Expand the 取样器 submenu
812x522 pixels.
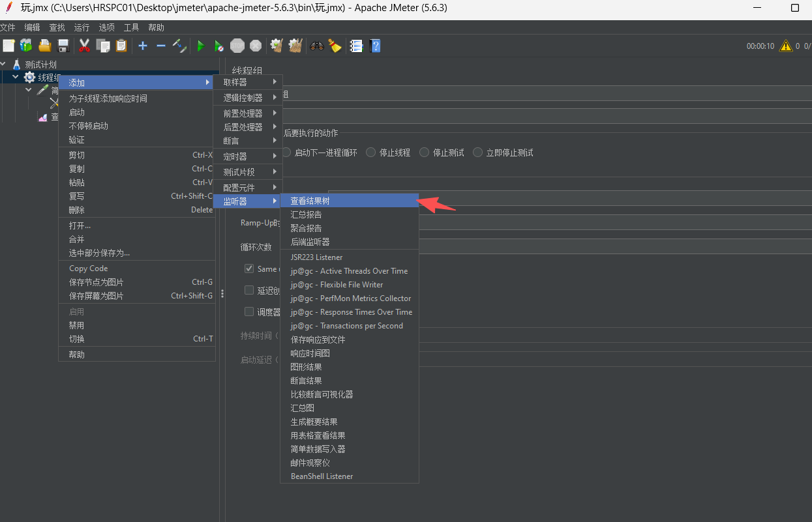[248, 82]
